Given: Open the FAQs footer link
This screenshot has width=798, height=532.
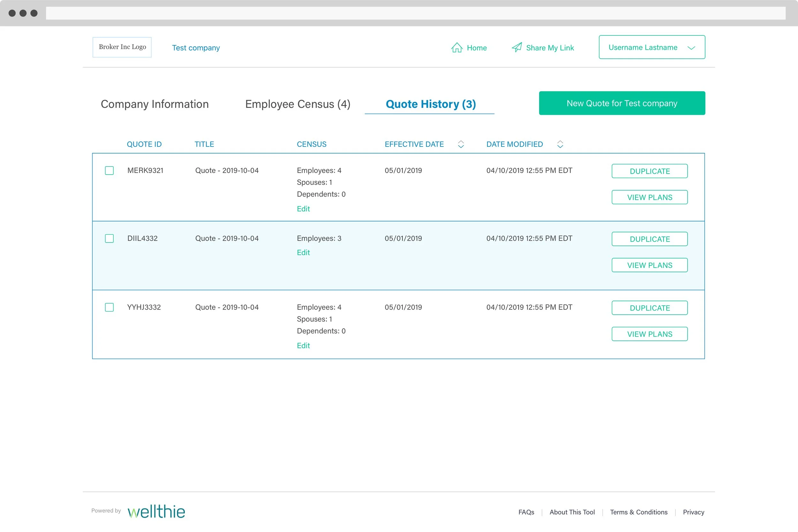Looking at the screenshot, I should coord(526,512).
